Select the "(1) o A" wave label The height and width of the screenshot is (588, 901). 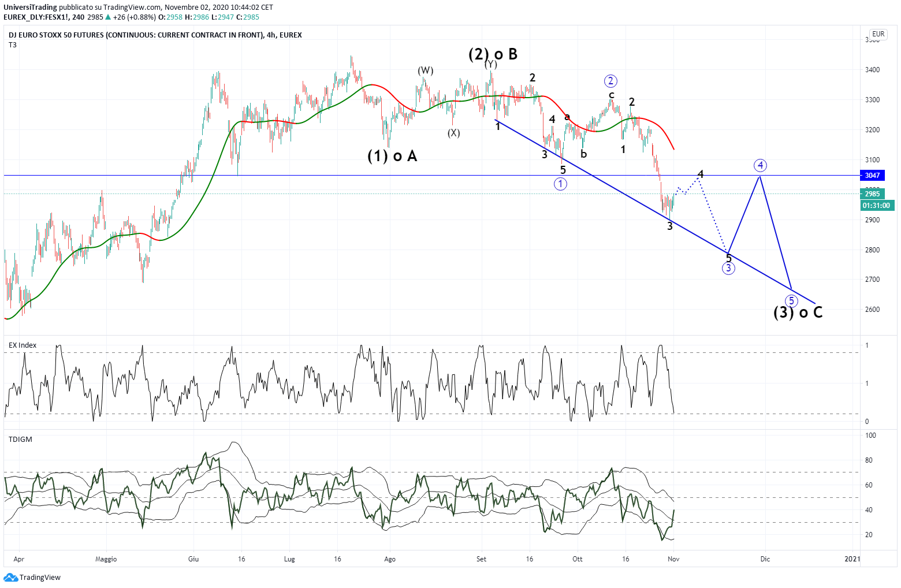(392, 156)
